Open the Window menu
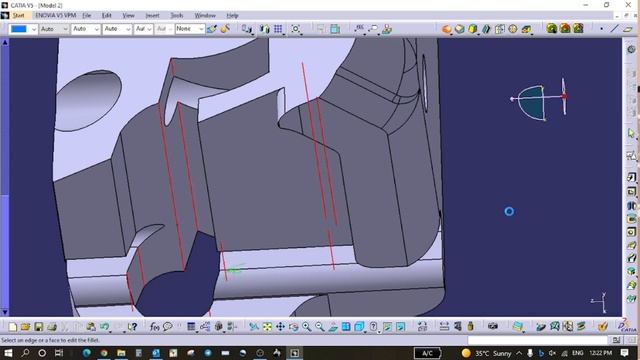Viewport: 640px width, 360px height. tap(205, 16)
